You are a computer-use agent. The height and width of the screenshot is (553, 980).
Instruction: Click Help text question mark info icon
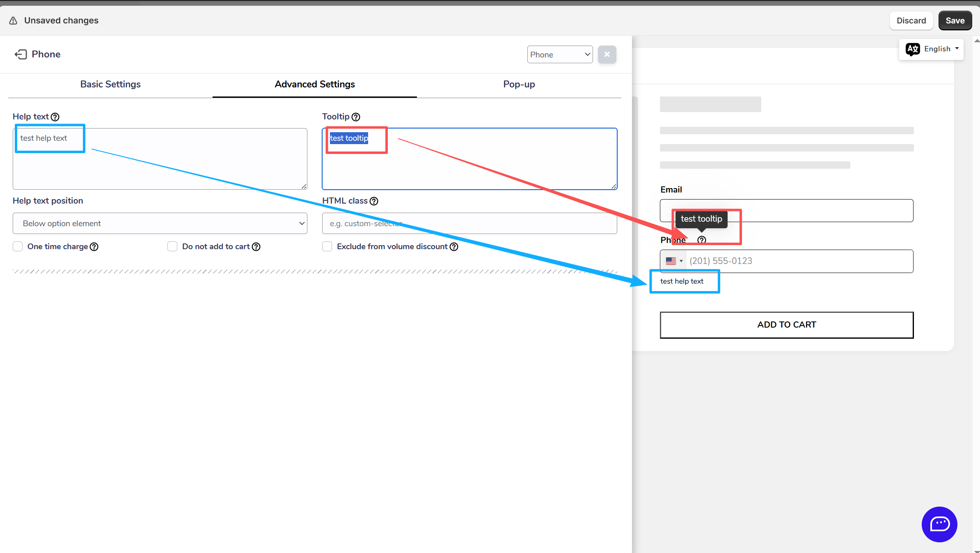(55, 117)
